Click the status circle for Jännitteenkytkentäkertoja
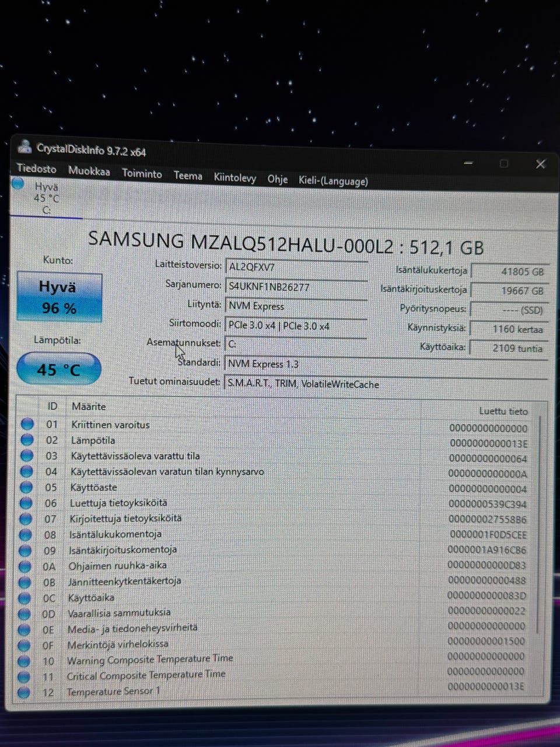The image size is (560, 747). coord(24,582)
